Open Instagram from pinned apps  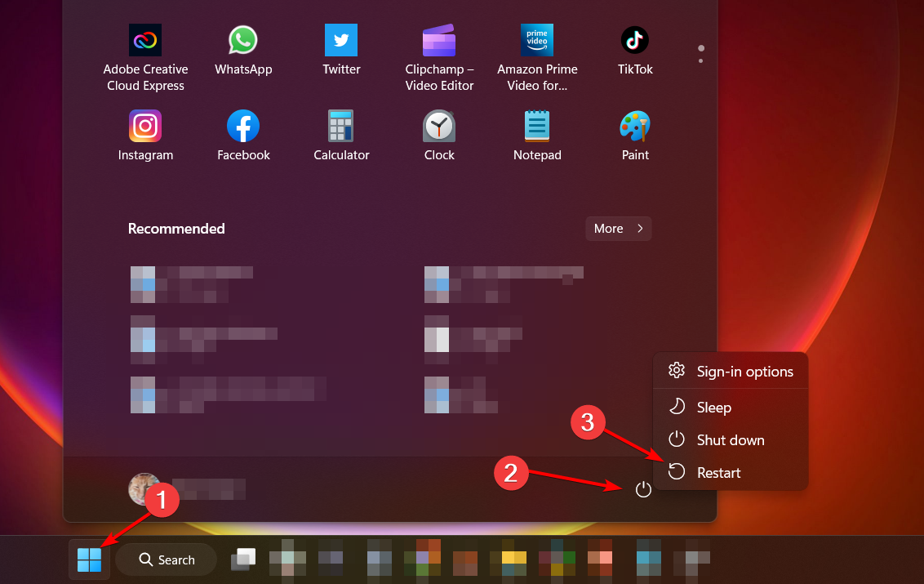coord(145,136)
